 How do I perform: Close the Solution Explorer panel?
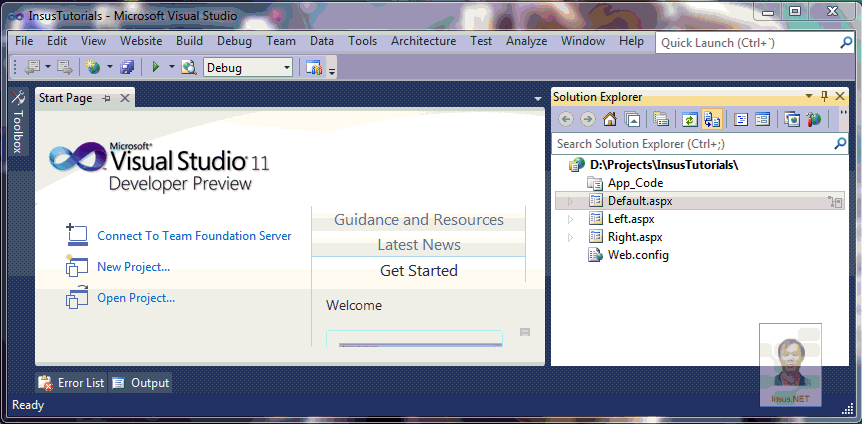[839, 97]
